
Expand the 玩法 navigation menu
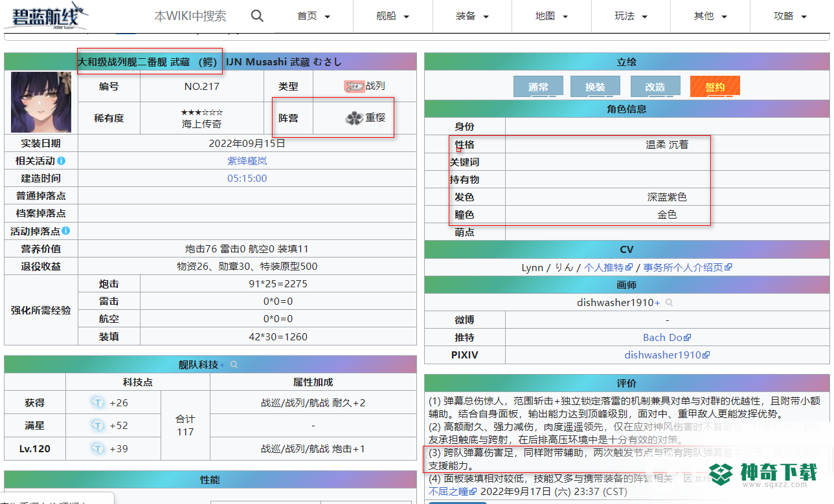[631, 16]
